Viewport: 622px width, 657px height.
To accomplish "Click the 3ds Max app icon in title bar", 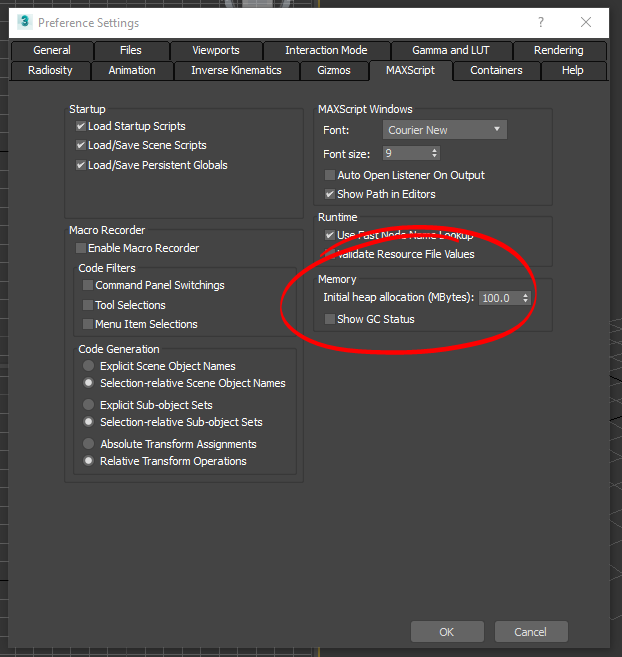I will tap(25, 21).
